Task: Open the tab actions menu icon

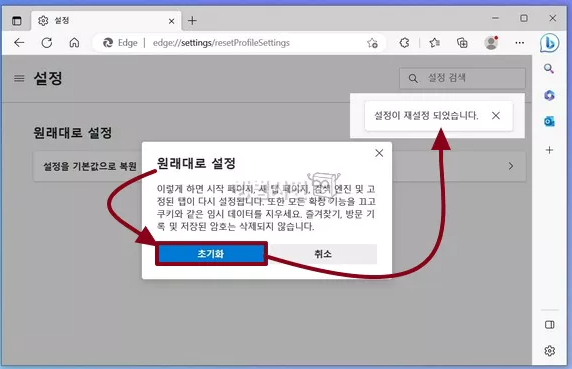Action: (17, 21)
